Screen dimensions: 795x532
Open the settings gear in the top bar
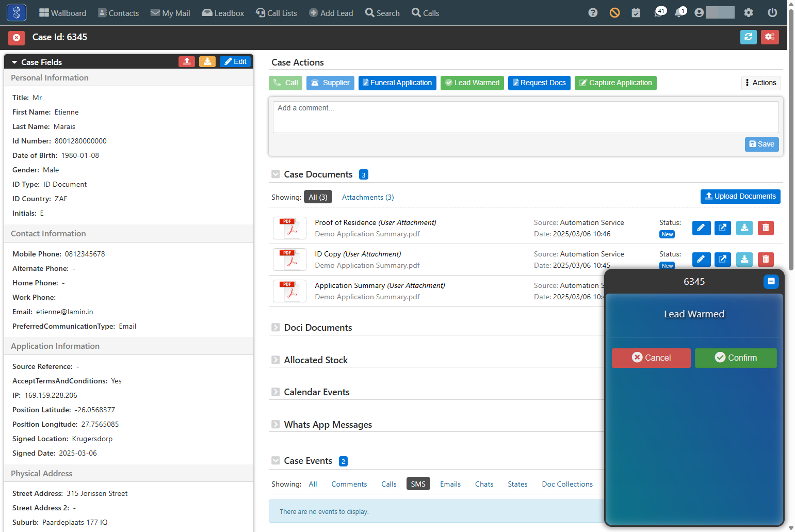coord(749,13)
